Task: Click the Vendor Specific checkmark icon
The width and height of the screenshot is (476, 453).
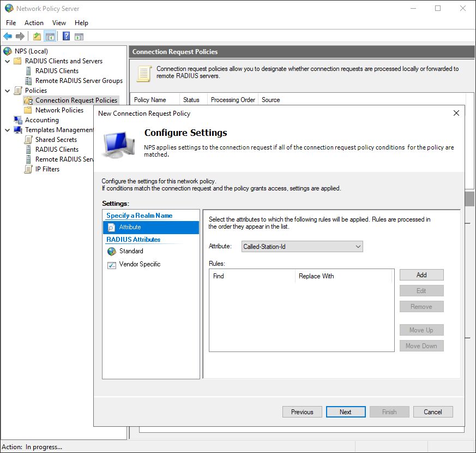Action: coord(112,265)
